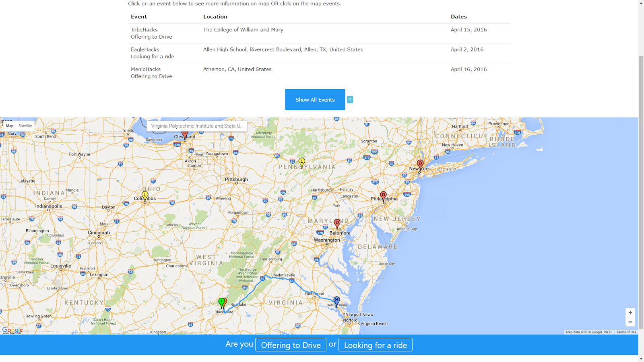Select the TribeHacks event row
644x362 pixels.
pyautogui.click(x=319, y=33)
